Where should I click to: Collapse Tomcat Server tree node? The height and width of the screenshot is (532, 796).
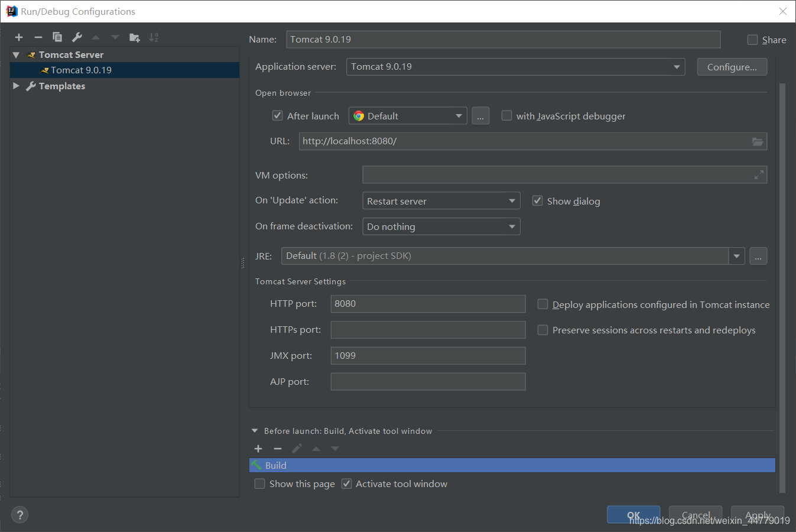pyautogui.click(x=17, y=55)
